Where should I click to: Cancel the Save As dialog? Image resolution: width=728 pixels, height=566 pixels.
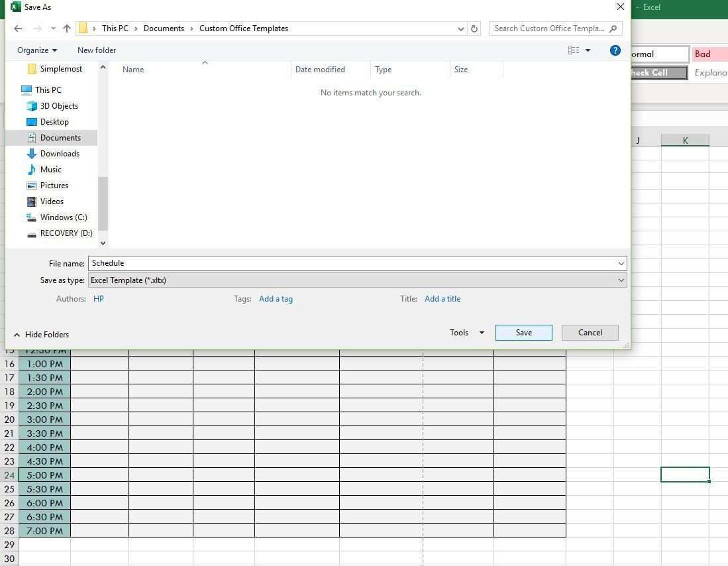click(590, 333)
